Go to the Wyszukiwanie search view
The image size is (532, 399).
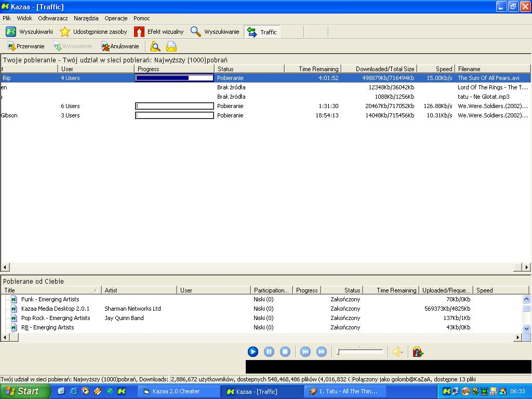pyautogui.click(x=215, y=32)
